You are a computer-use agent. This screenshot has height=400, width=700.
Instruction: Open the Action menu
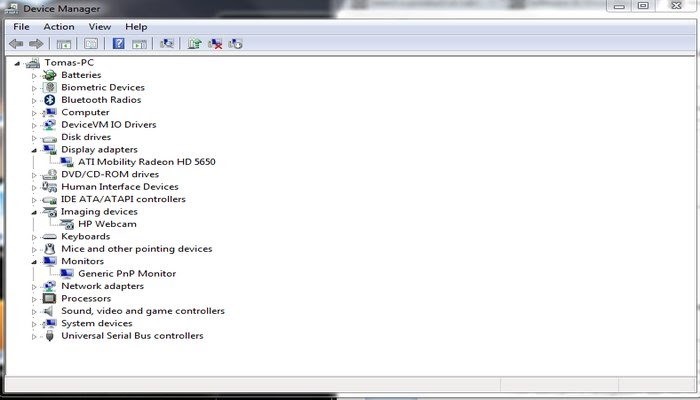click(x=59, y=27)
